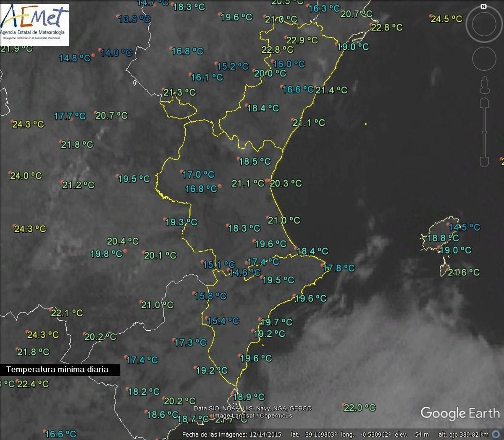504x440 pixels.
Task: Click the 18.9 °C southern coast station
Action: click(248, 397)
